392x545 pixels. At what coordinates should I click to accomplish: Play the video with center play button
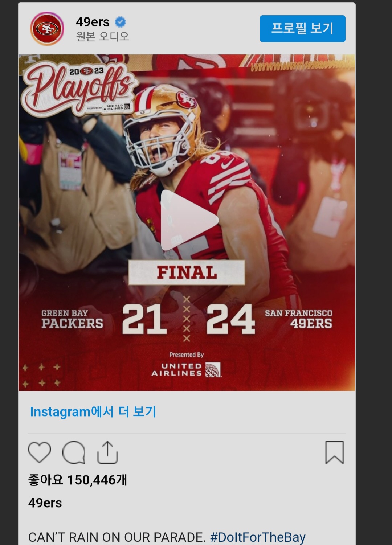click(x=189, y=220)
